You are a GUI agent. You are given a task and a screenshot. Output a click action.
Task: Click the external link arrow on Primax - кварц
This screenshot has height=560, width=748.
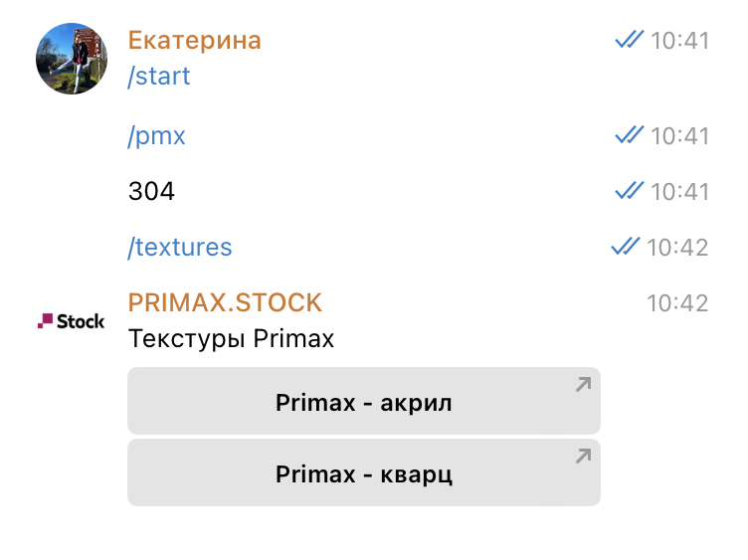coord(584,456)
